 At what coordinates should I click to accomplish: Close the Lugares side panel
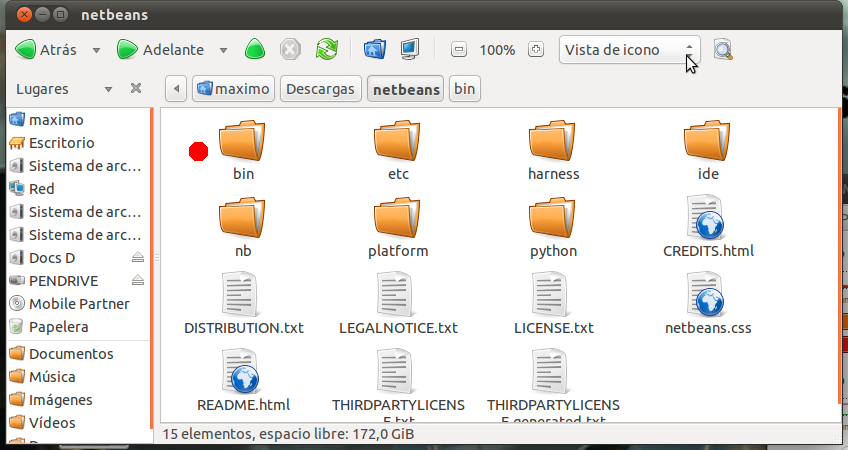(x=136, y=88)
